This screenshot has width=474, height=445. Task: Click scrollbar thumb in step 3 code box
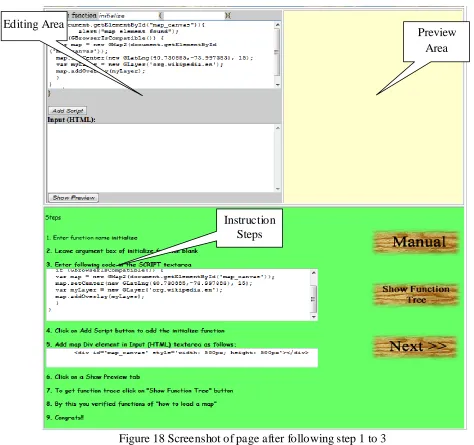pyautogui.click(x=313, y=299)
